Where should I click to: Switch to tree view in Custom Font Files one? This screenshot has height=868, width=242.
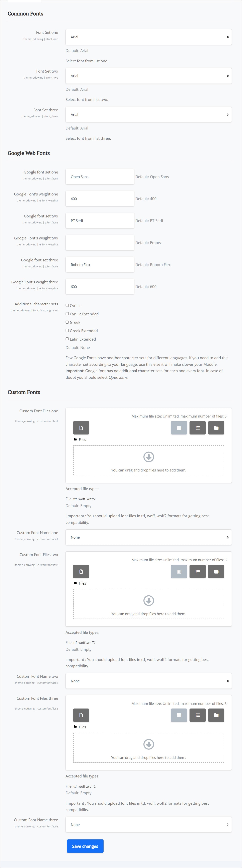coord(216,428)
